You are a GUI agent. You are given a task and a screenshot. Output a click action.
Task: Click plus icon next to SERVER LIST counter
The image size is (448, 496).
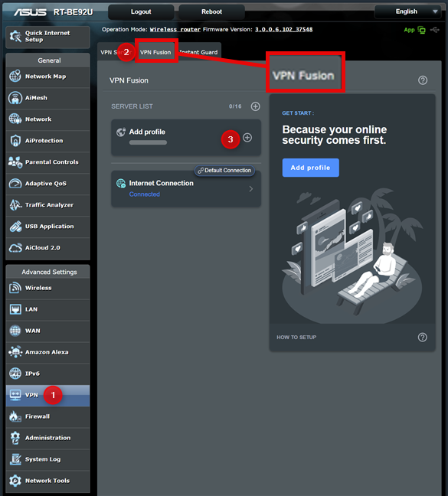[255, 106]
